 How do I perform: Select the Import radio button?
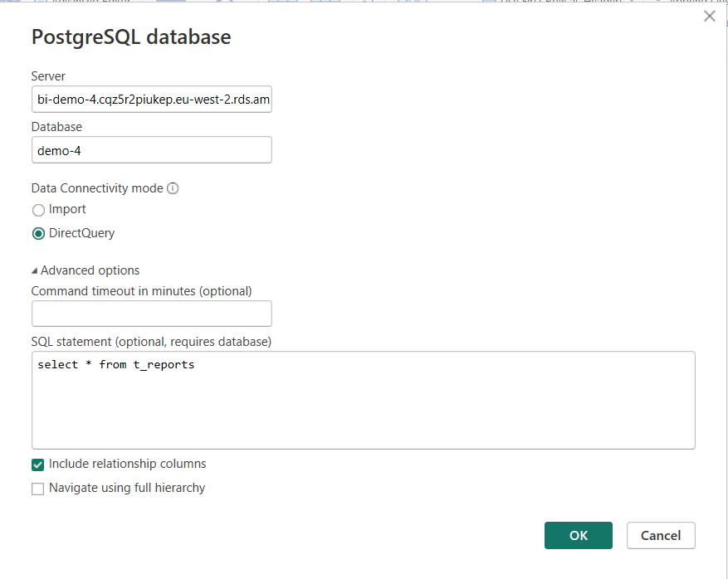[x=38, y=211]
